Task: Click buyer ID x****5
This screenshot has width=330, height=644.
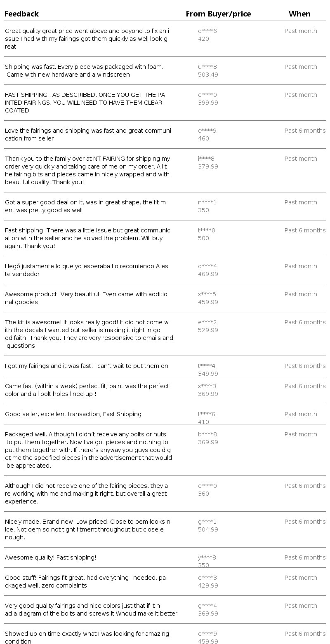Action: tap(207, 295)
